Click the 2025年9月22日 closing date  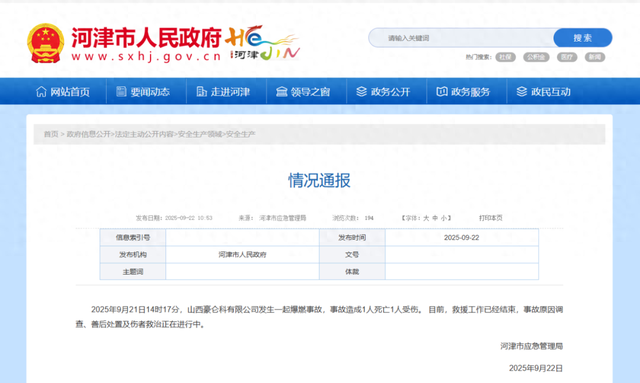coord(536,368)
